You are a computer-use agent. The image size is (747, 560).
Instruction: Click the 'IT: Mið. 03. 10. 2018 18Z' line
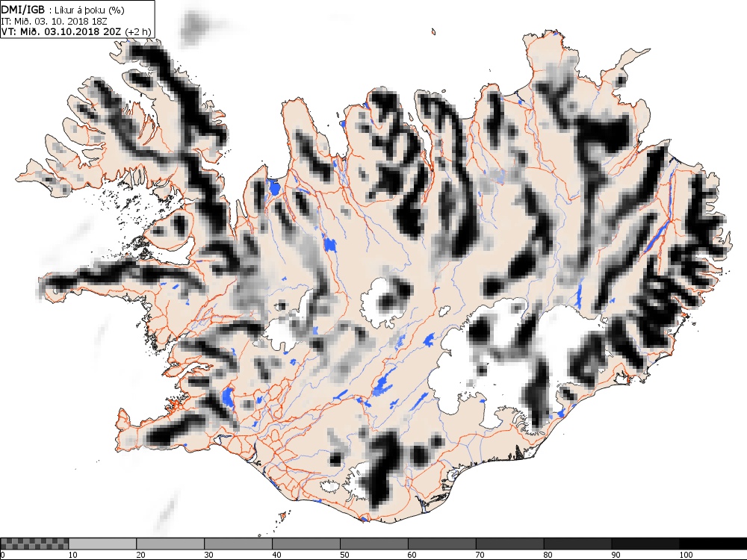[54, 22]
